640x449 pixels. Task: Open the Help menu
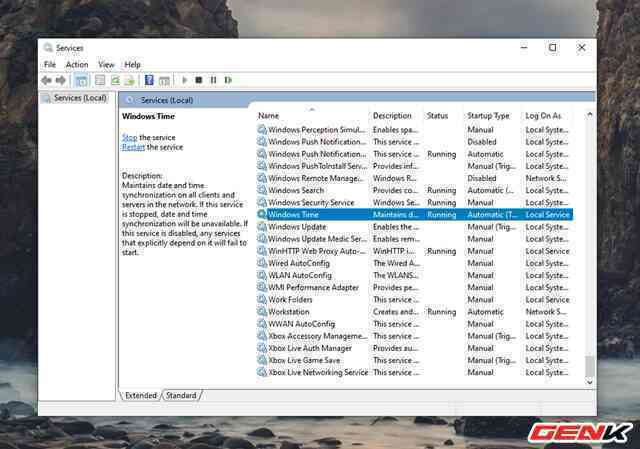132,64
